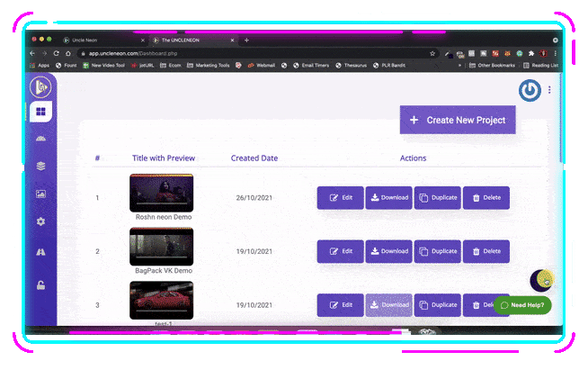This screenshot has width=588, height=370.
Task: Open the layers stack icon in sidebar
Action: [40, 166]
